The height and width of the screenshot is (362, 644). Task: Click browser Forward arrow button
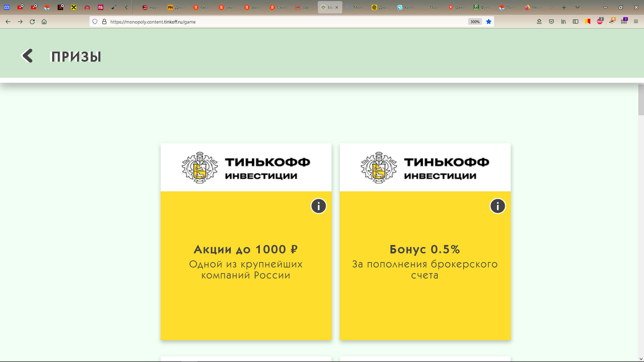(20, 22)
